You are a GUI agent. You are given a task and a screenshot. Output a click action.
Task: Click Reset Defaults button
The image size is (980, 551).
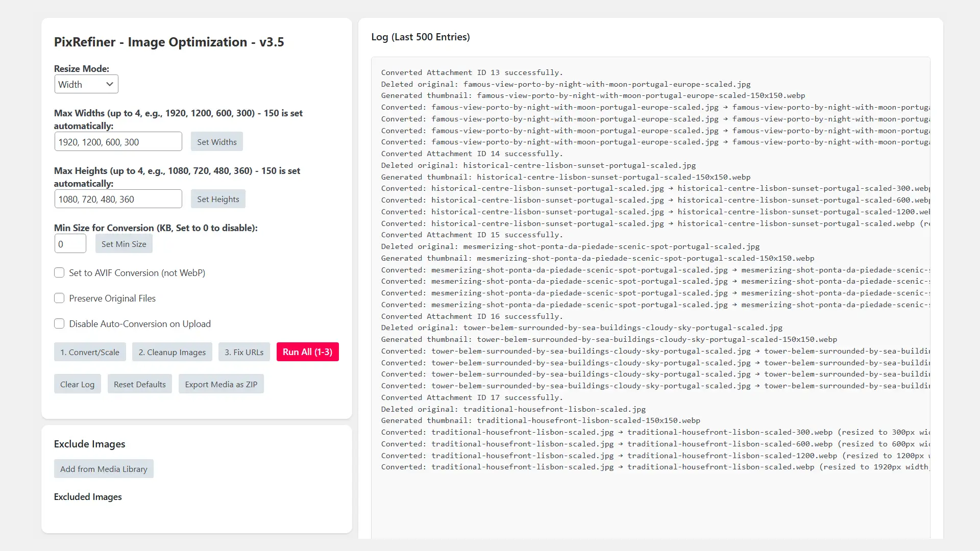coord(139,384)
